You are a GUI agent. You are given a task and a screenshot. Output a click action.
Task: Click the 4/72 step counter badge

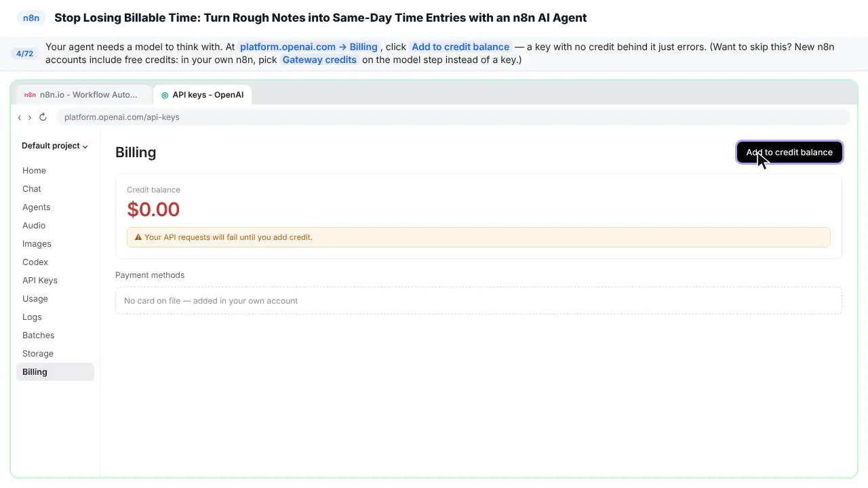click(x=25, y=54)
